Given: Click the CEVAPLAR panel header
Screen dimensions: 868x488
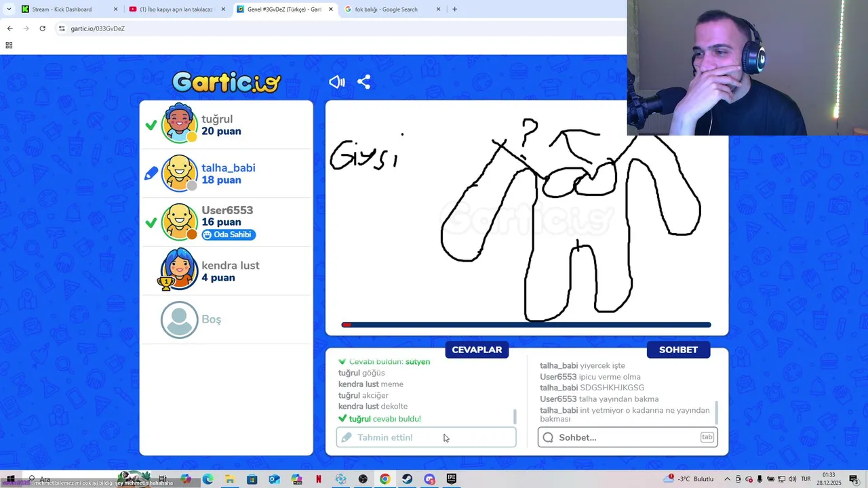Looking at the screenshot, I should tap(477, 350).
